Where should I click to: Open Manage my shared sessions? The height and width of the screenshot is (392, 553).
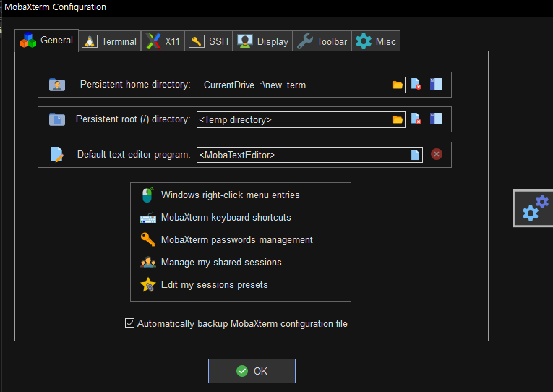pos(221,262)
